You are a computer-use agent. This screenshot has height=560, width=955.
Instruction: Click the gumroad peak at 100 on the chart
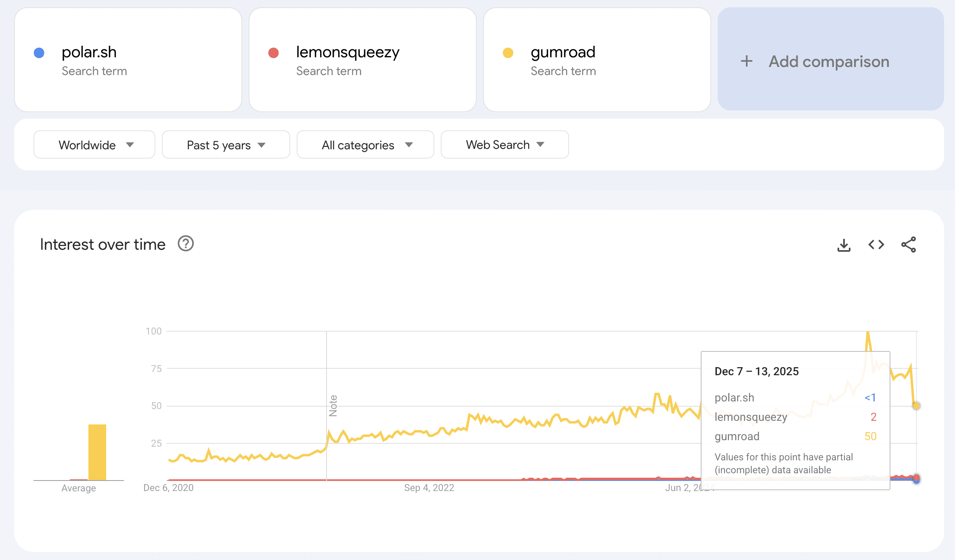[x=868, y=332]
